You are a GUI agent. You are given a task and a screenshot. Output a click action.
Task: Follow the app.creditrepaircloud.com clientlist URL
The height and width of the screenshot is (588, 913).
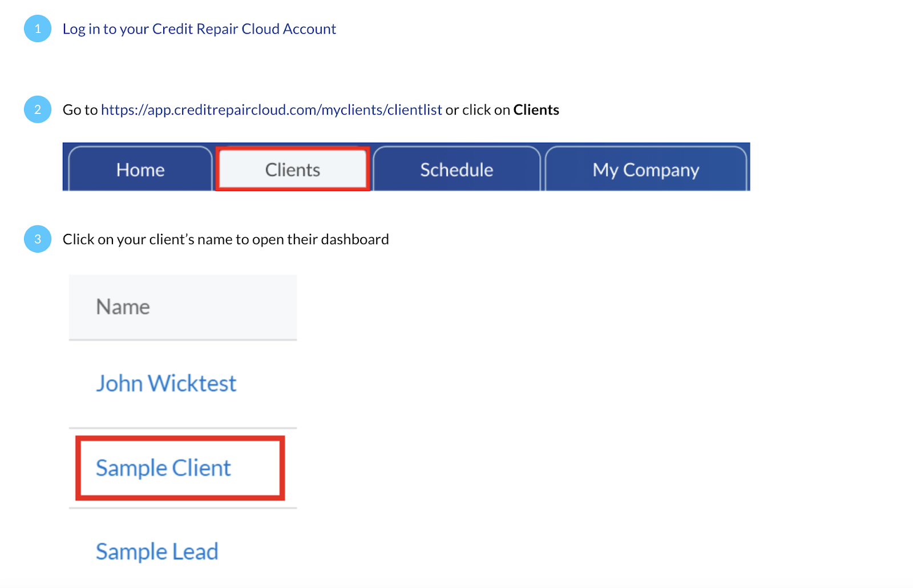point(272,110)
